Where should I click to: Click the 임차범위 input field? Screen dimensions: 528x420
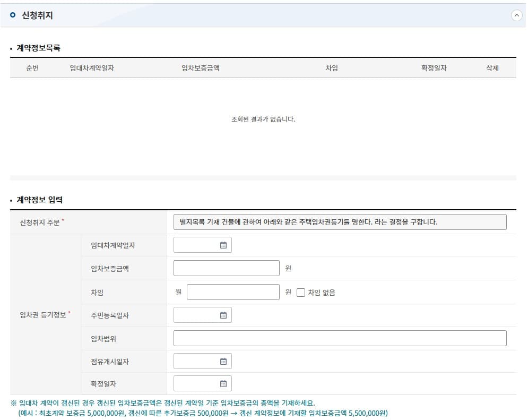click(340, 338)
